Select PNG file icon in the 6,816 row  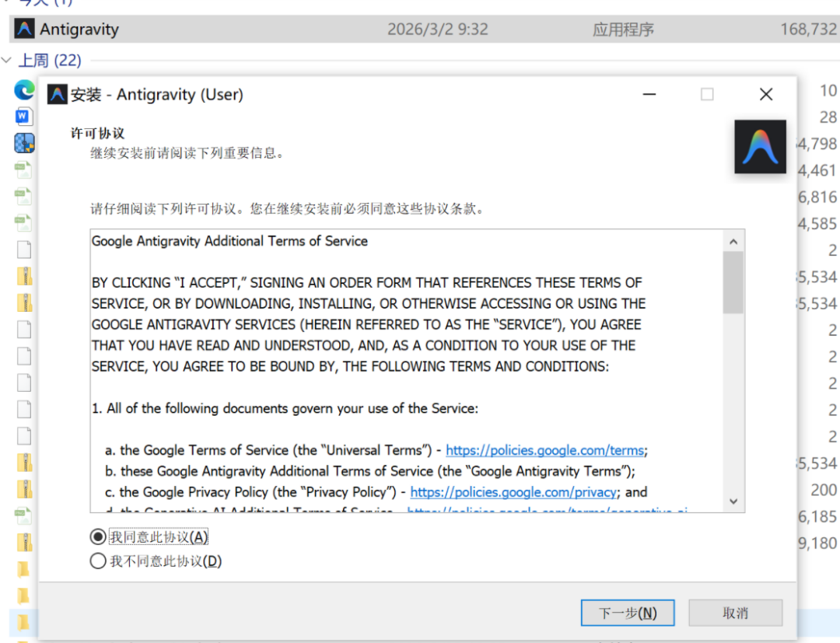23,196
